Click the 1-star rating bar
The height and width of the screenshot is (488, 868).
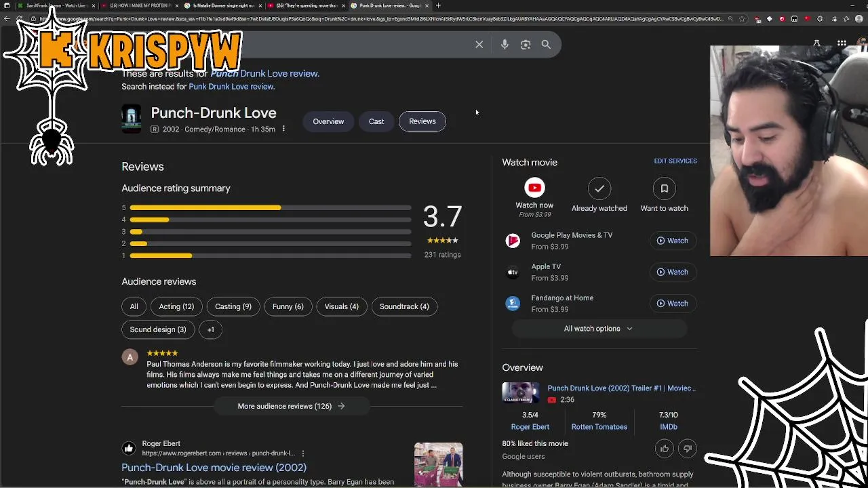pos(270,256)
